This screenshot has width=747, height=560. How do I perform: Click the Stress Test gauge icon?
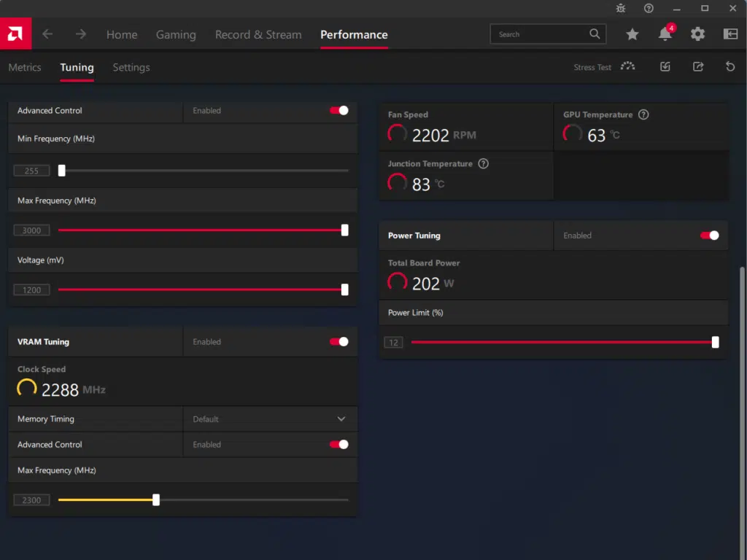[x=627, y=66]
